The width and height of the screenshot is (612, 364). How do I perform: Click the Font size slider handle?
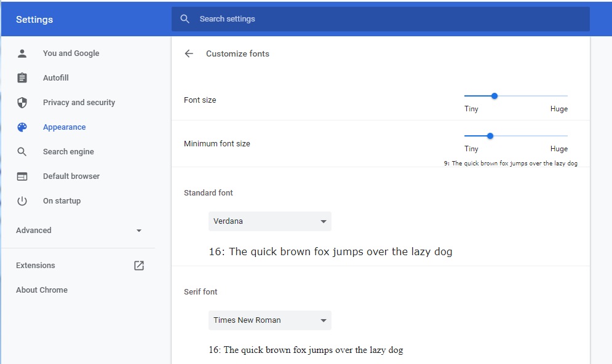point(495,96)
